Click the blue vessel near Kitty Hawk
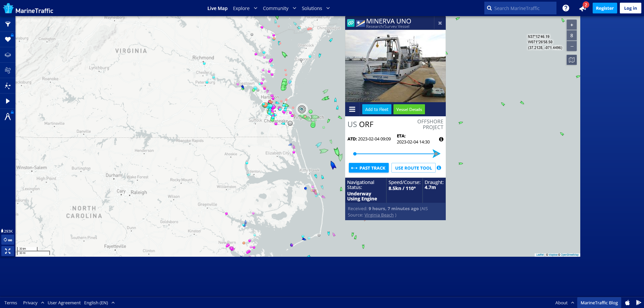The width and height of the screenshot is (644, 308). (333, 165)
